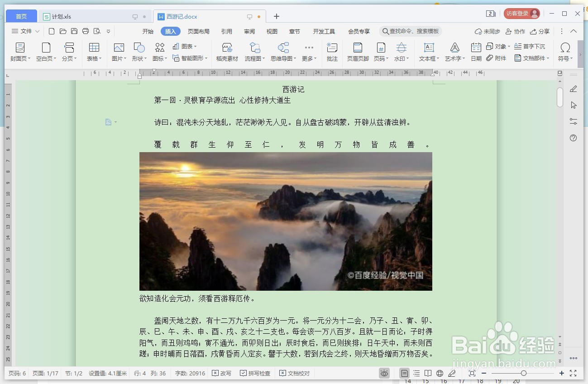Image resolution: width=588 pixels, height=384 pixels.
Task: Expand quick access toolbar customization arrow
Action: point(108,31)
